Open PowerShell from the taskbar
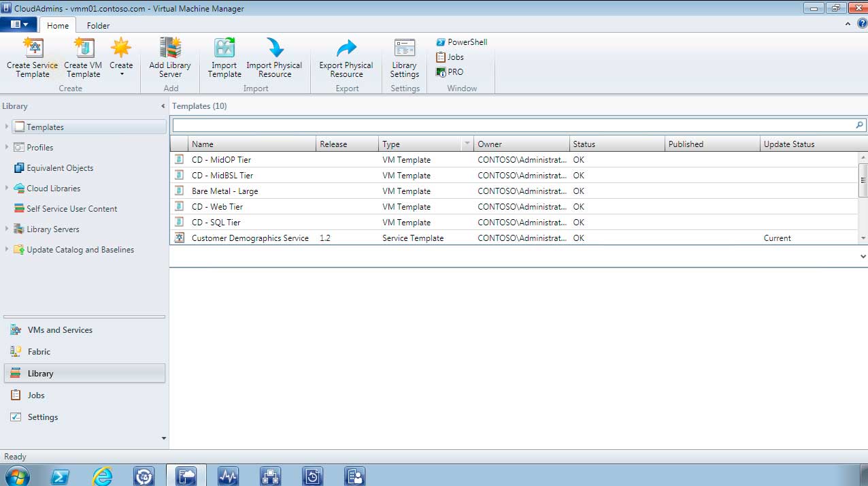This screenshot has width=868, height=486. click(61, 476)
